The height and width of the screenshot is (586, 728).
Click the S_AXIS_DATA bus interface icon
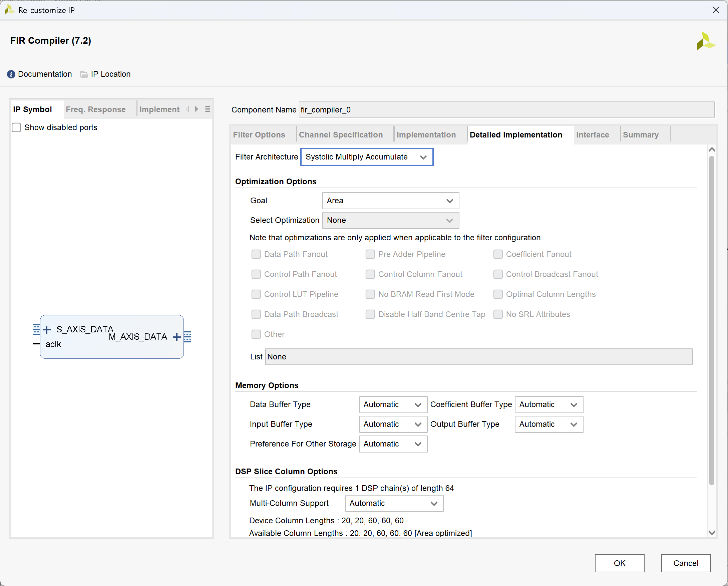click(x=36, y=329)
